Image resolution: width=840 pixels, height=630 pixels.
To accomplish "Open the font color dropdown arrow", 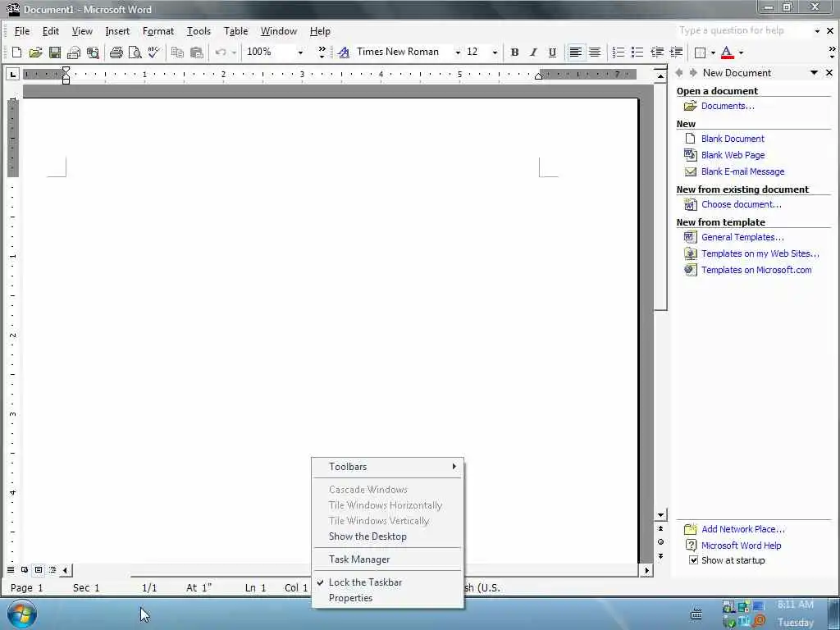I will click(741, 52).
